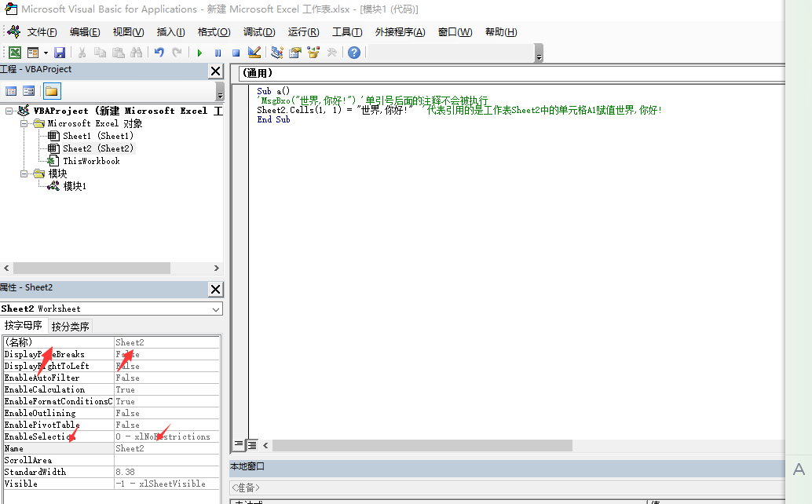Open the Insert object dropdown arrow
The image size is (812, 504).
coord(46,53)
